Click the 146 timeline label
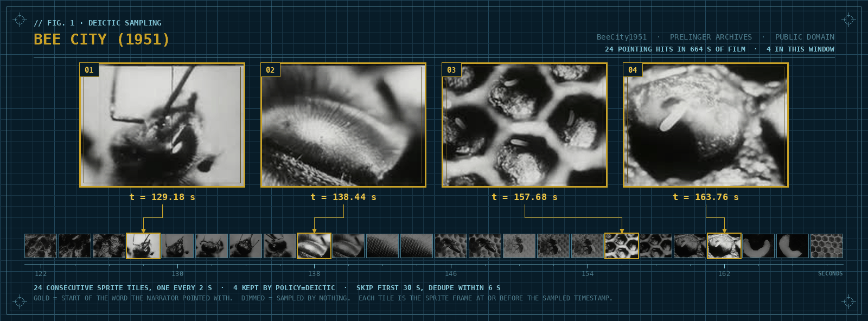Image resolution: width=868 pixels, height=321 pixels. coord(451,274)
